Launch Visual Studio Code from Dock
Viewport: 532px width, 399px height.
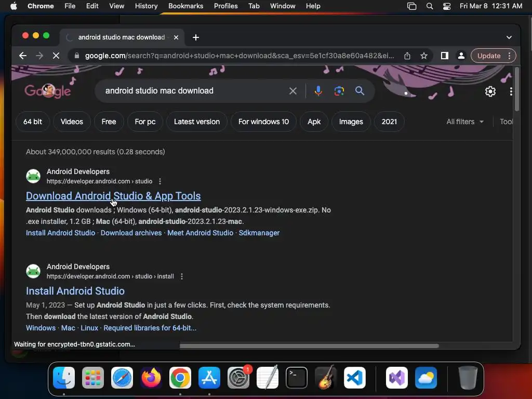(x=355, y=378)
